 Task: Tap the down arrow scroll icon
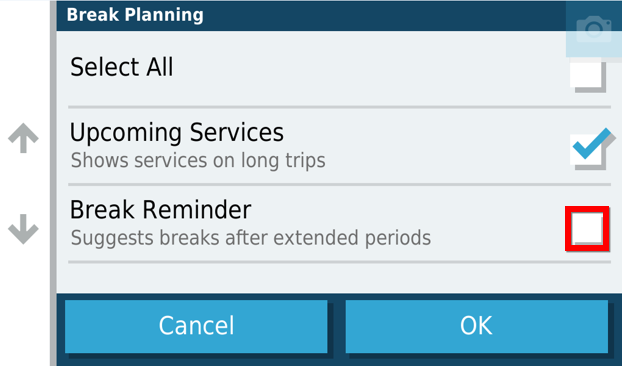pyautogui.click(x=23, y=229)
